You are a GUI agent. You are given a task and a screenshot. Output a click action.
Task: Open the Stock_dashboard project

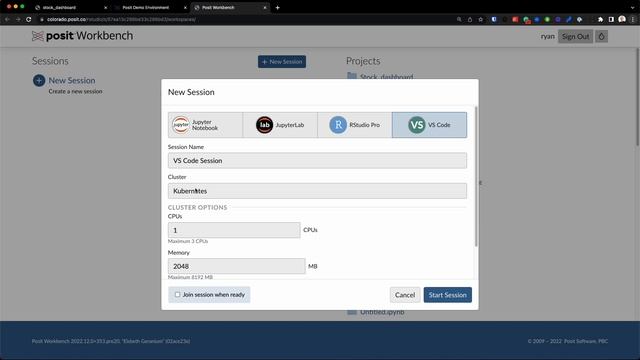(386, 76)
